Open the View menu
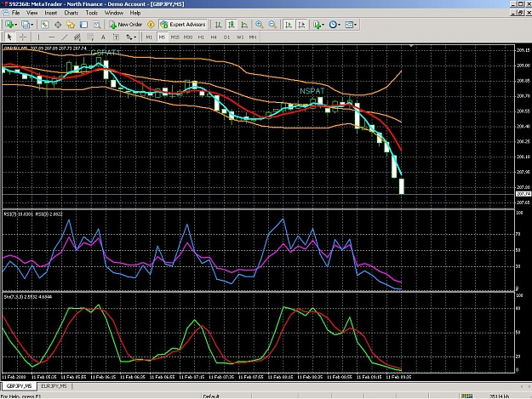Viewport: 532px width, 399px height. (31, 13)
